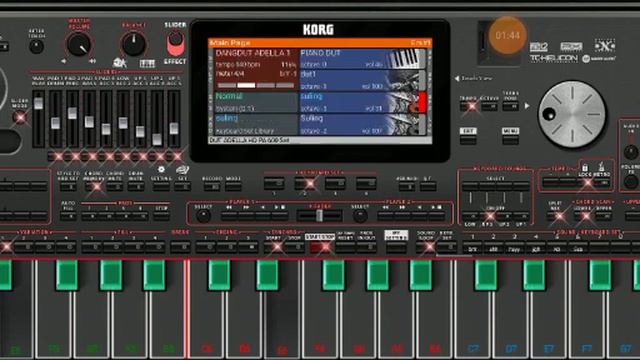Select Variation 4 button
The height and width of the screenshot is (360, 640).
(x=66, y=247)
